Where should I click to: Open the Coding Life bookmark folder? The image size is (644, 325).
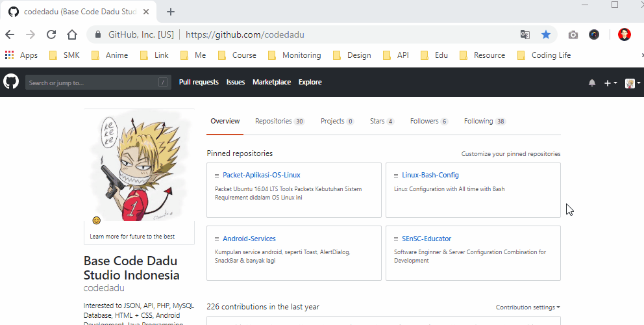point(544,55)
